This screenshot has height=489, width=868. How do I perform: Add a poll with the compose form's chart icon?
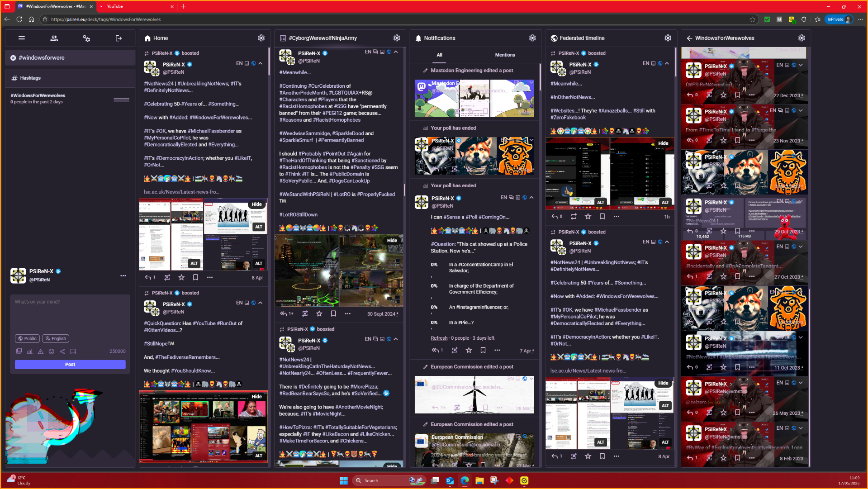pos(30,351)
